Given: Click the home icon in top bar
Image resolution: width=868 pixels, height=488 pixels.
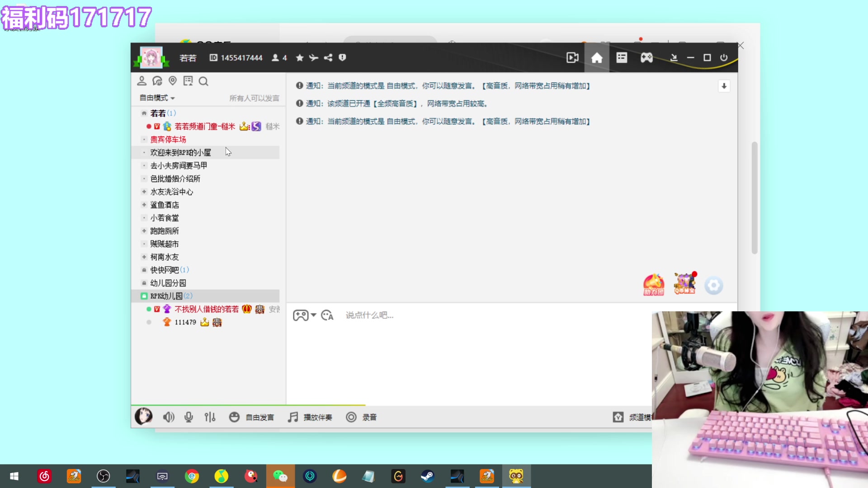Looking at the screenshot, I should (597, 58).
